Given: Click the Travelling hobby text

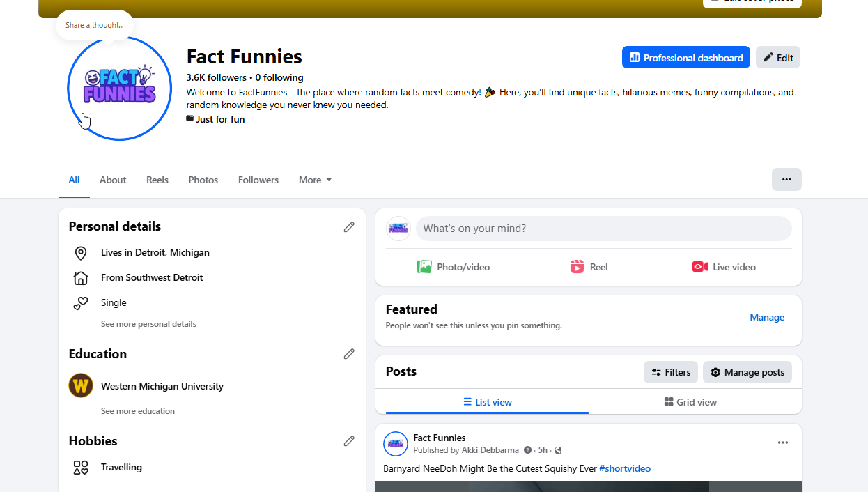Looking at the screenshot, I should 121,467.
